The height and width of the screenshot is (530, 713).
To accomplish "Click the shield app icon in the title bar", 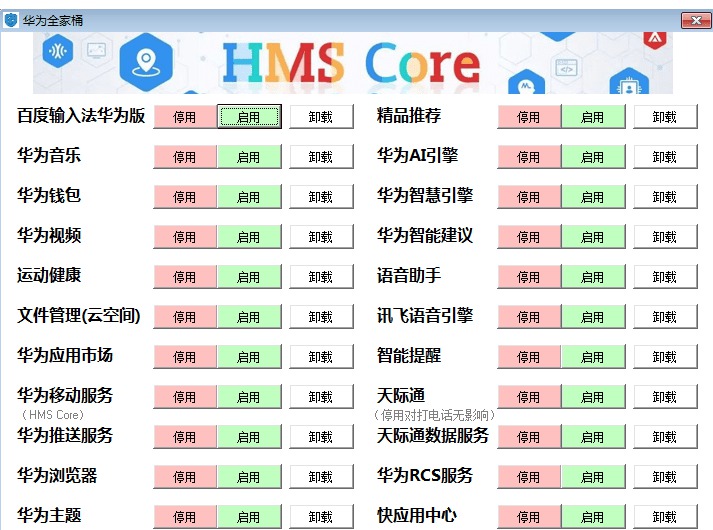I will click(x=10, y=20).
